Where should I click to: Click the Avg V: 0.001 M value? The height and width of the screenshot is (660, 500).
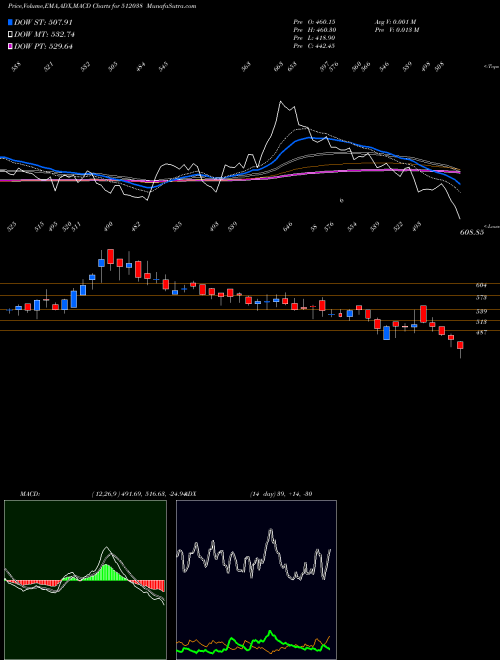395,21
